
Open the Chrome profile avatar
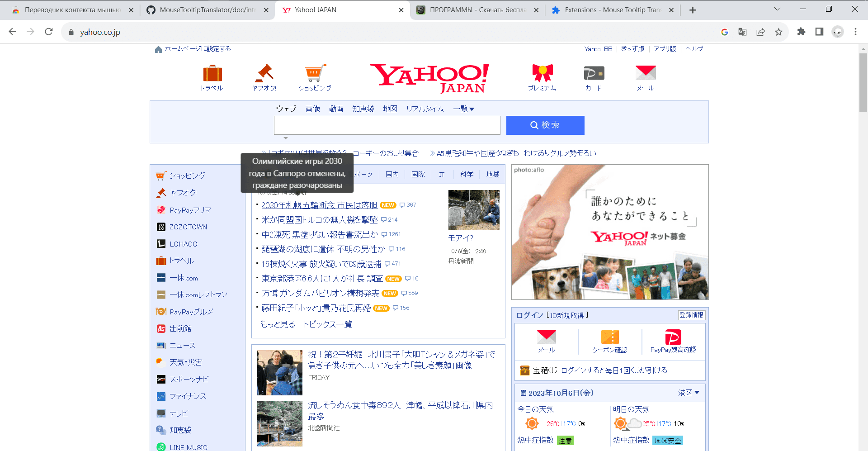coord(838,32)
